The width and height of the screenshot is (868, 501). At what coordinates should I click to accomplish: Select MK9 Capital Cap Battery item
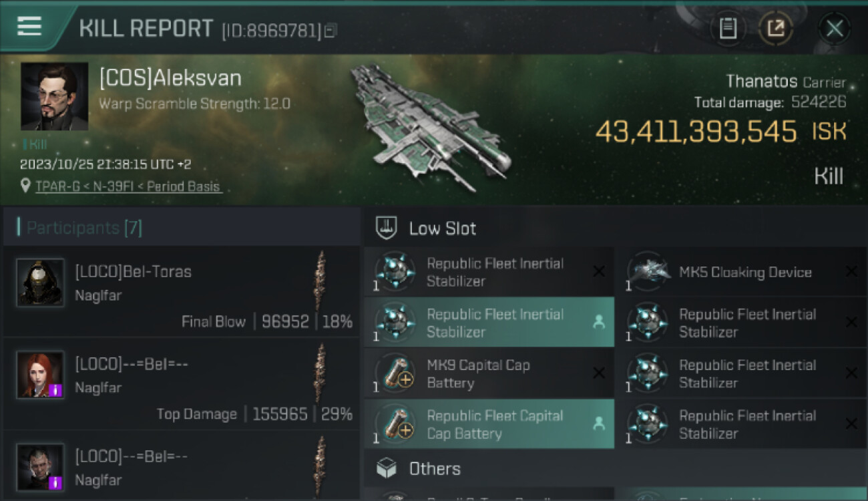click(477, 374)
